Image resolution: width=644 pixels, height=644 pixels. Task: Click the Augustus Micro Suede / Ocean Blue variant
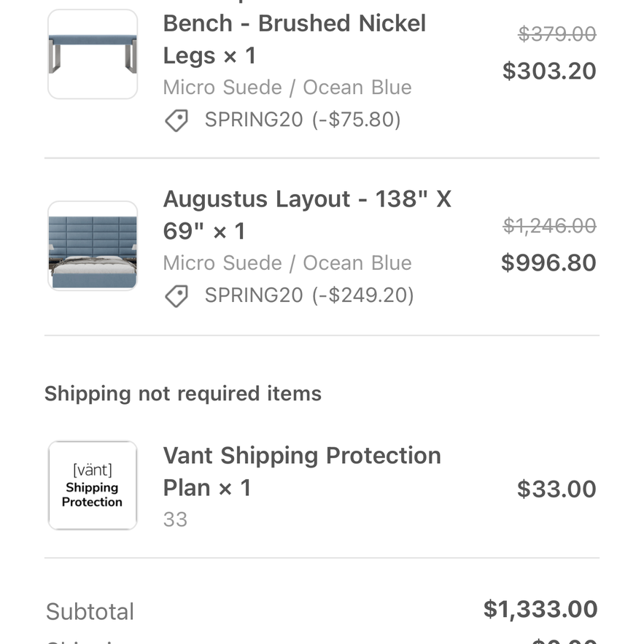point(287,263)
